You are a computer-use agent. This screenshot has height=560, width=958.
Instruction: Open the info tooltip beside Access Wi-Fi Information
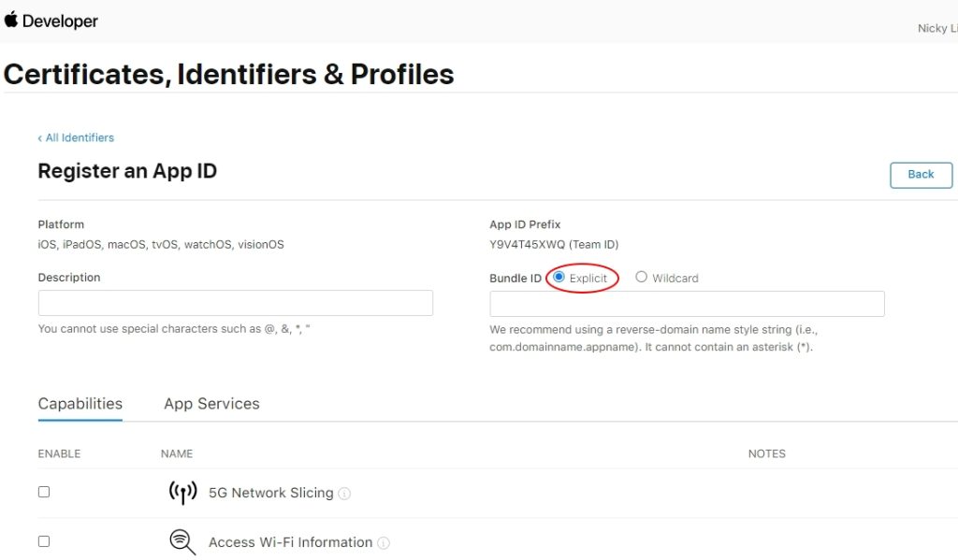pos(384,542)
